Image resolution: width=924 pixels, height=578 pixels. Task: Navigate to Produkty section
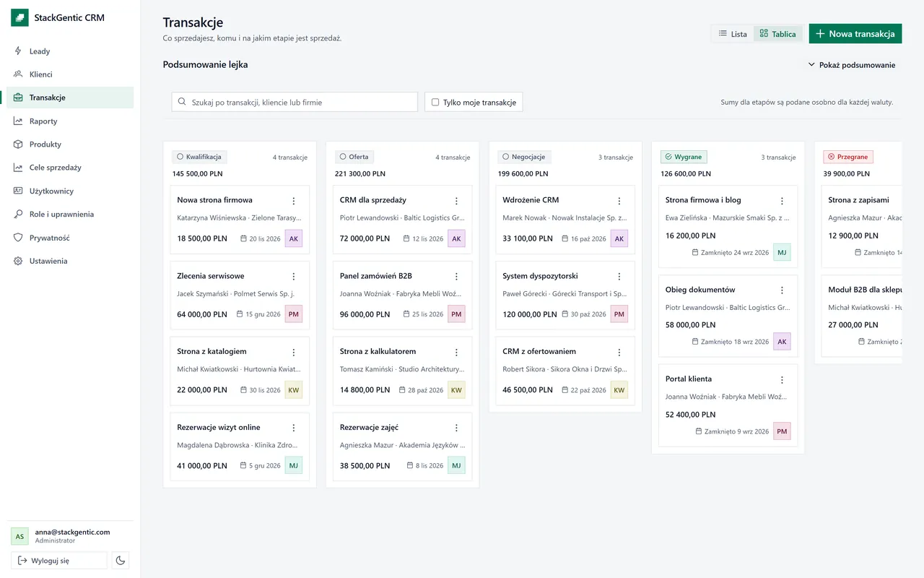tap(70, 144)
